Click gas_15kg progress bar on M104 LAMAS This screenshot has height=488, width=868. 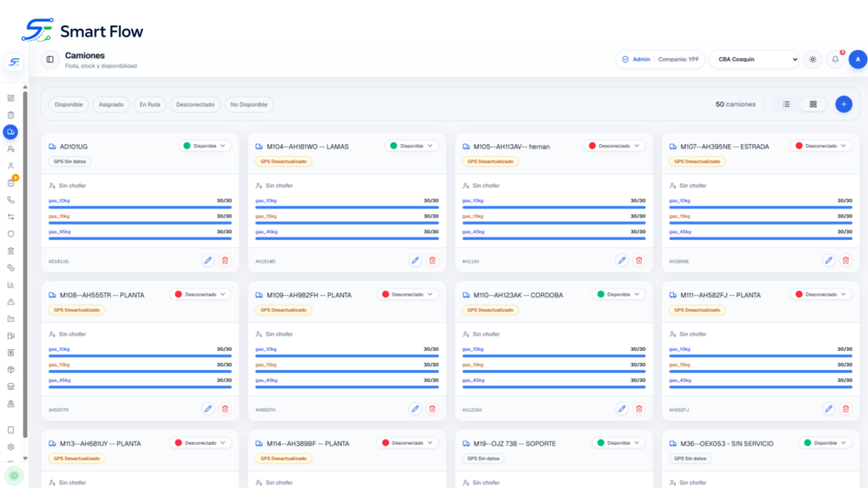pyautogui.click(x=347, y=223)
